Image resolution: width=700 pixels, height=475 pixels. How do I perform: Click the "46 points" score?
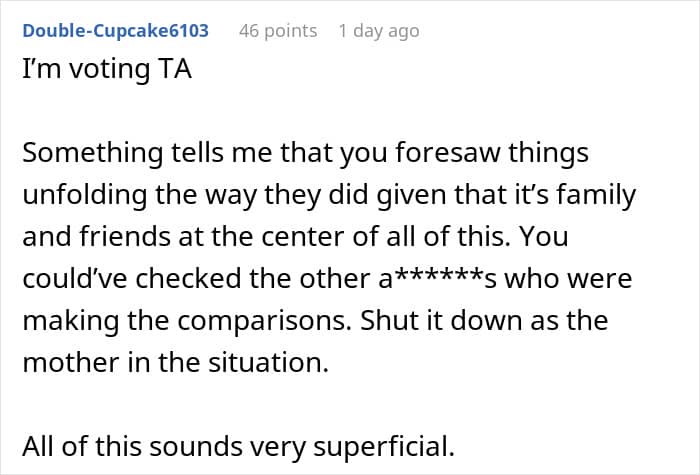click(277, 30)
